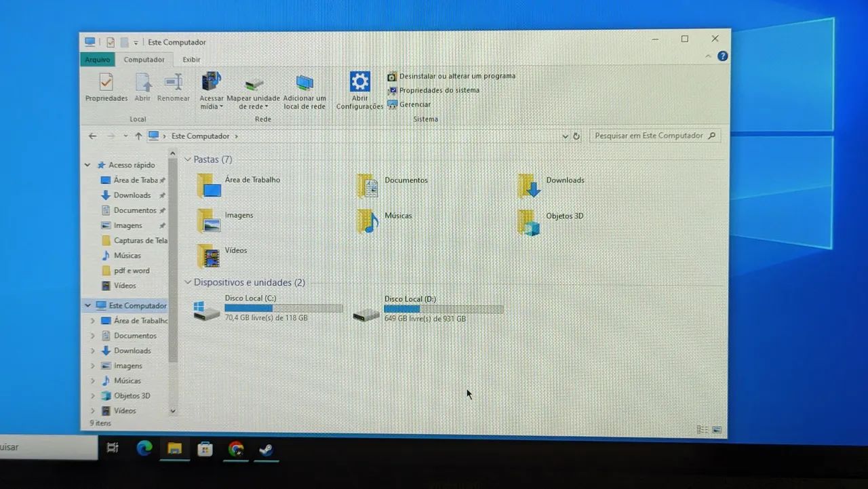868x489 pixels.
Task: Select the Disco Local (D:) drive
Action: (x=428, y=309)
